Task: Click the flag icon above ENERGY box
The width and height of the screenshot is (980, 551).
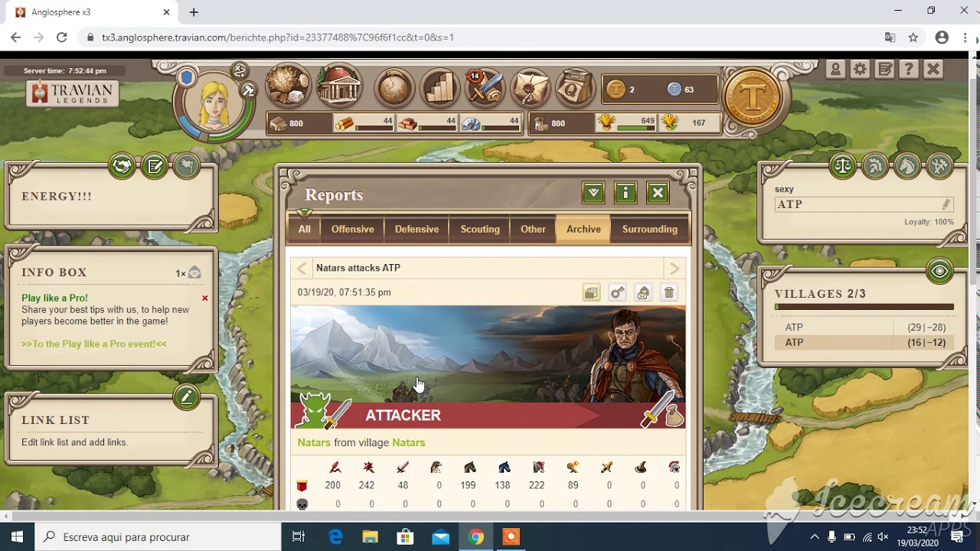Action: pos(187,165)
